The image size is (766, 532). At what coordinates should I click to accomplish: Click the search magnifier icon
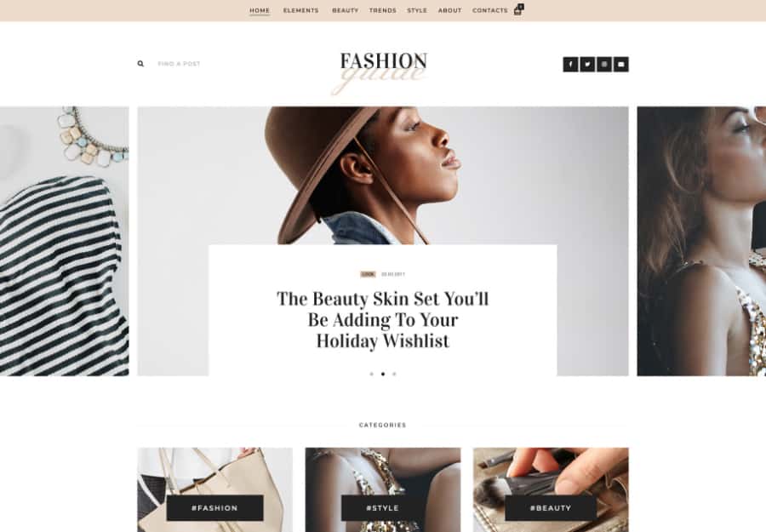point(140,64)
